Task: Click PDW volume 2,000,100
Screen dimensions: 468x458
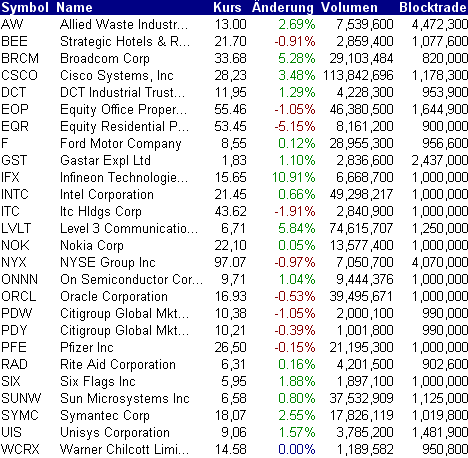Action: click(x=365, y=313)
